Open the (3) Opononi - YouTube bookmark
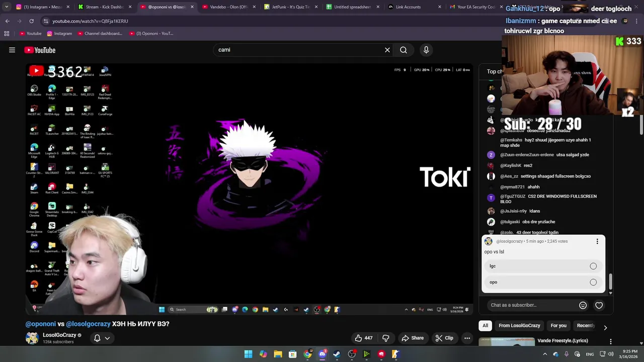Image resolution: width=644 pixels, height=362 pixels. coord(151,33)
